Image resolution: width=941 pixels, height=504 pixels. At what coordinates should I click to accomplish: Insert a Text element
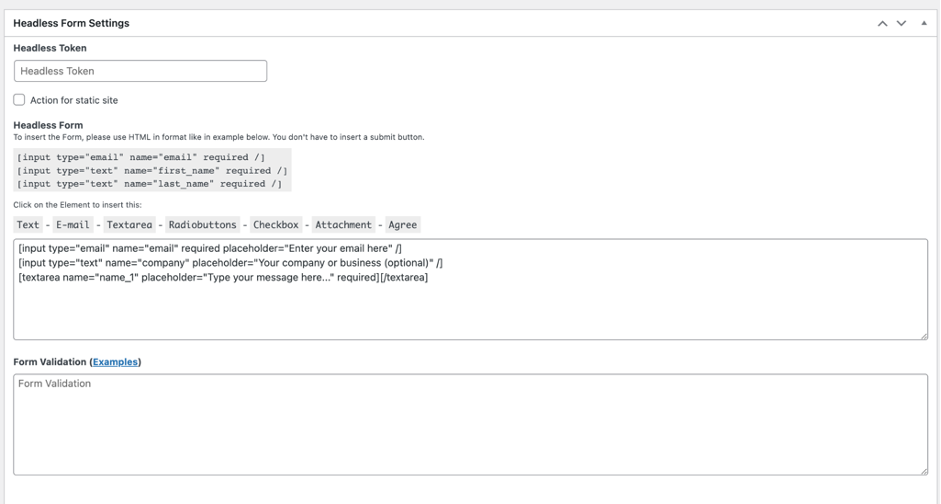28,224
